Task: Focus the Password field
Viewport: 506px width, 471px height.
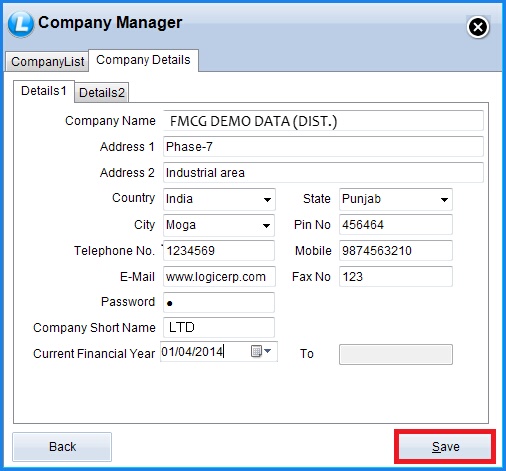Action: pyautogui.click(x=219, y=302)
